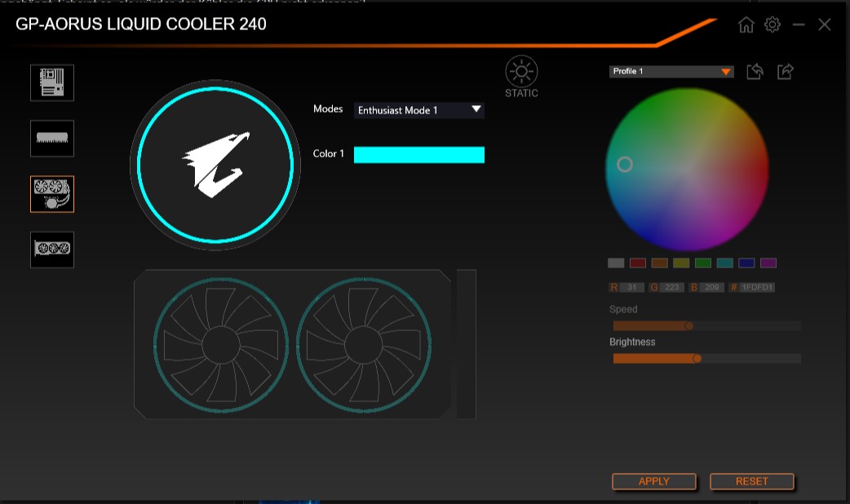Go to home screen via house icon

tap(746, 24)
